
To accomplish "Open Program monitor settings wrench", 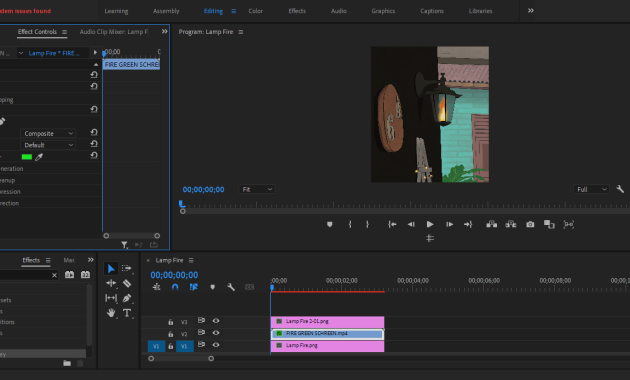I will pyautogui.click(x=620, y=189).
